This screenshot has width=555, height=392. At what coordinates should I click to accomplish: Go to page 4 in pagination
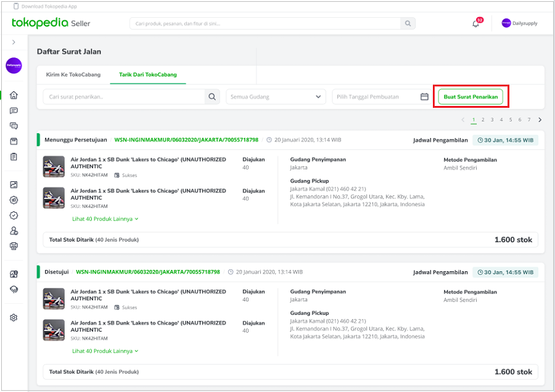tap(501, 120)
